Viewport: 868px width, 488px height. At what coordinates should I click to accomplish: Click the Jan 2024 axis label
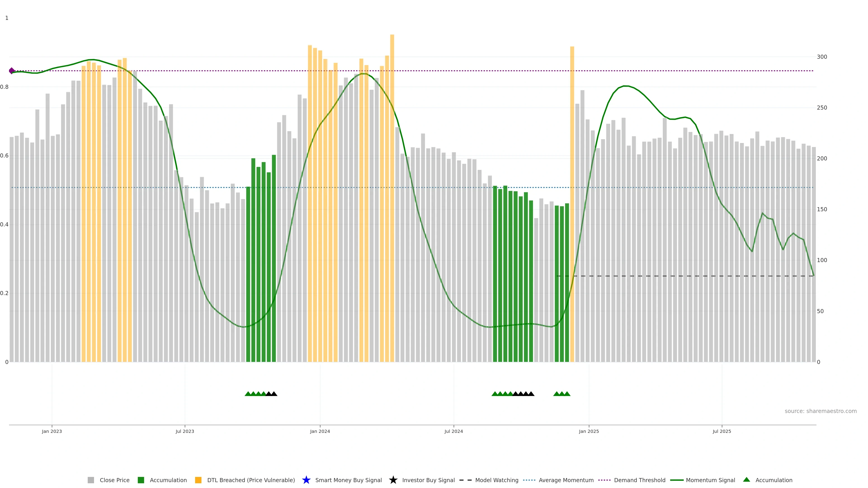(320, 431)
